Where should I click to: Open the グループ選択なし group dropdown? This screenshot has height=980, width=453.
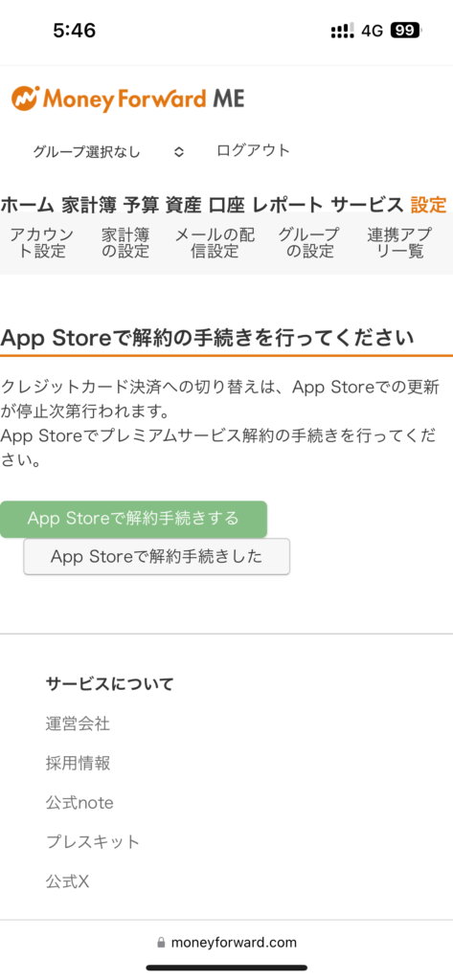click(108, 151)
